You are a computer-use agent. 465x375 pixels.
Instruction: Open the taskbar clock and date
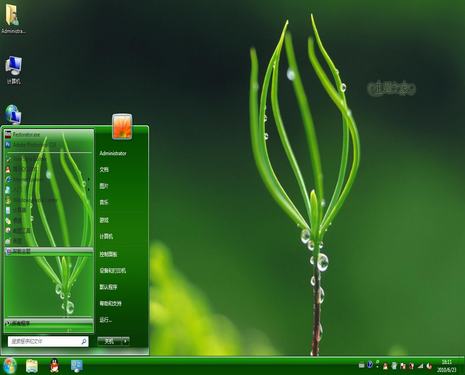pos(446,366)
